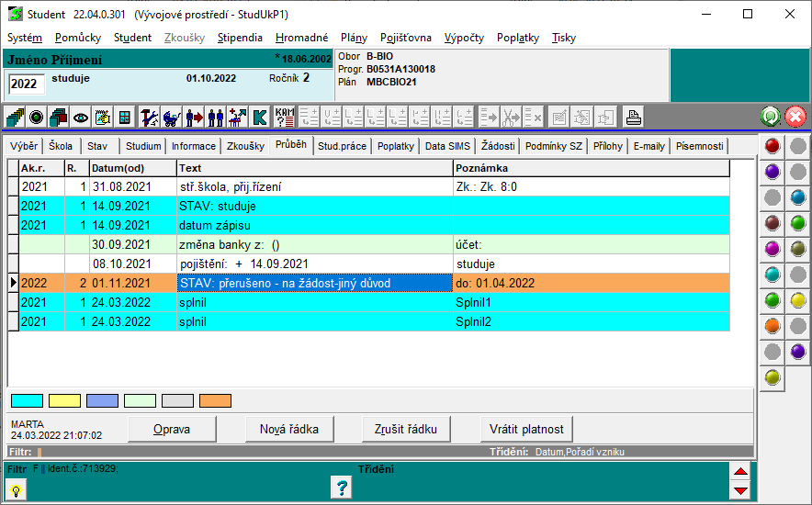Select the row 'změna banky z: ()'
The height and width of the screenshot is (505, 812).
pyautogui.click(x=314, y=244)
